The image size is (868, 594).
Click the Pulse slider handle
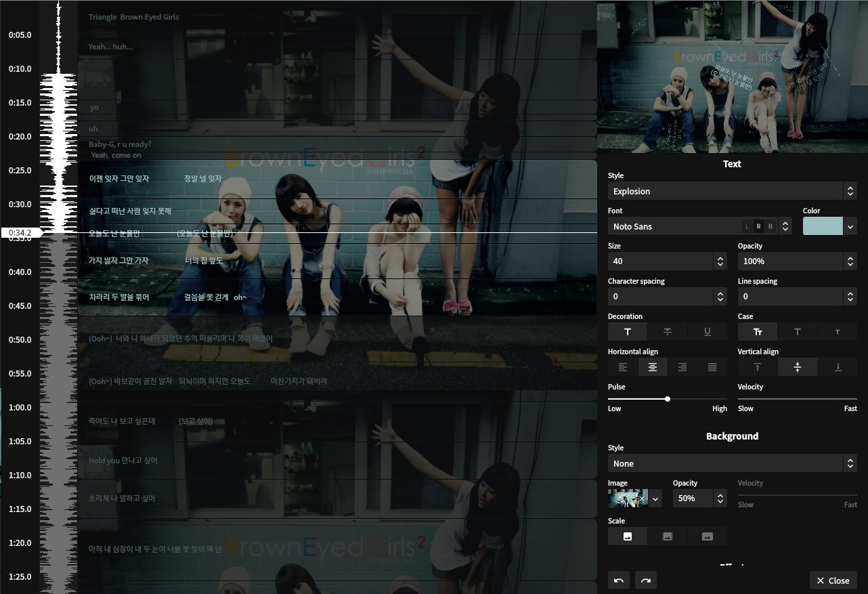pos(668,399)
